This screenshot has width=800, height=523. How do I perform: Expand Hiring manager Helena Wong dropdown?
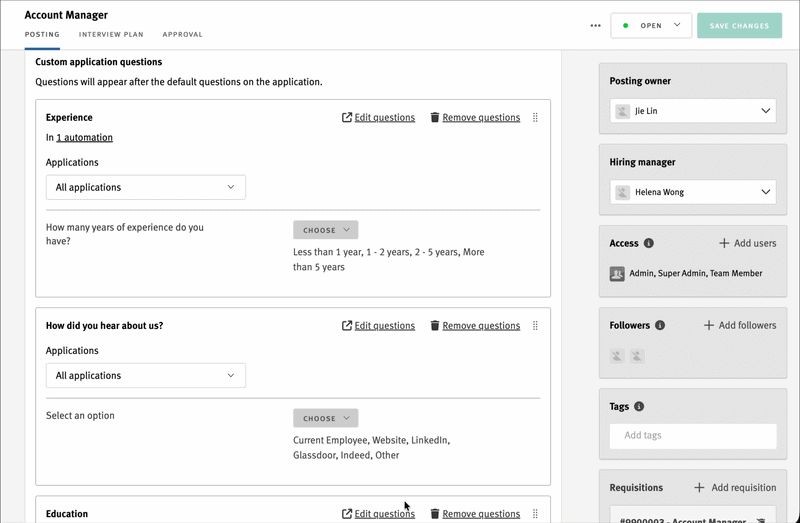pyautogui.click(x=692, y=192)
